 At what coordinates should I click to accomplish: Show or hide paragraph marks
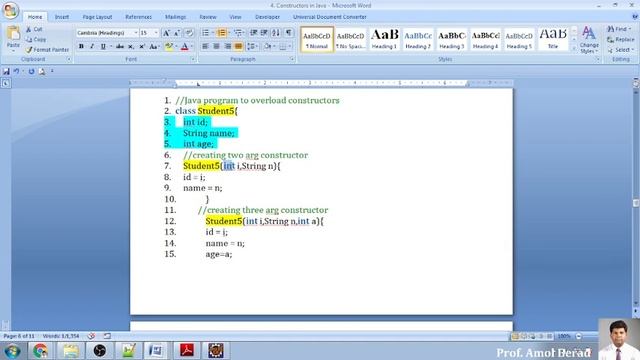click(289, 33)
